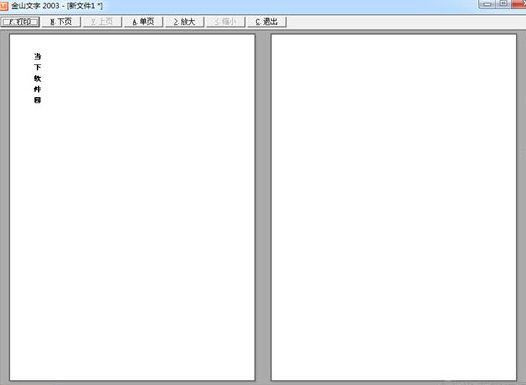Click the disabled 缩小 zoom-out button

pos(225,22)
